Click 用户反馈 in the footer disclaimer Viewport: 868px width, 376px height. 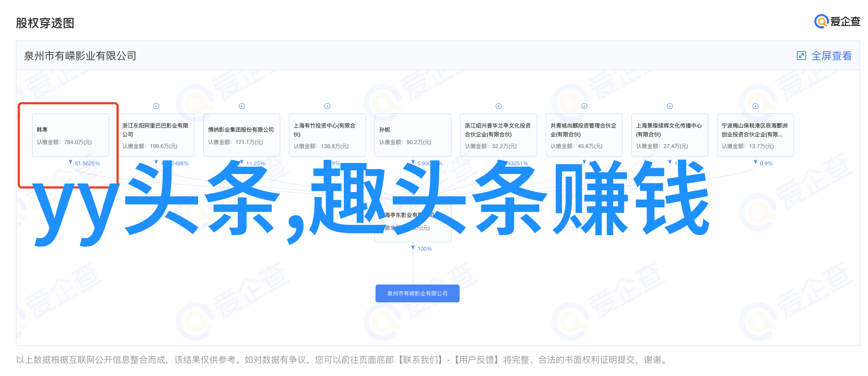pos(477,360)
